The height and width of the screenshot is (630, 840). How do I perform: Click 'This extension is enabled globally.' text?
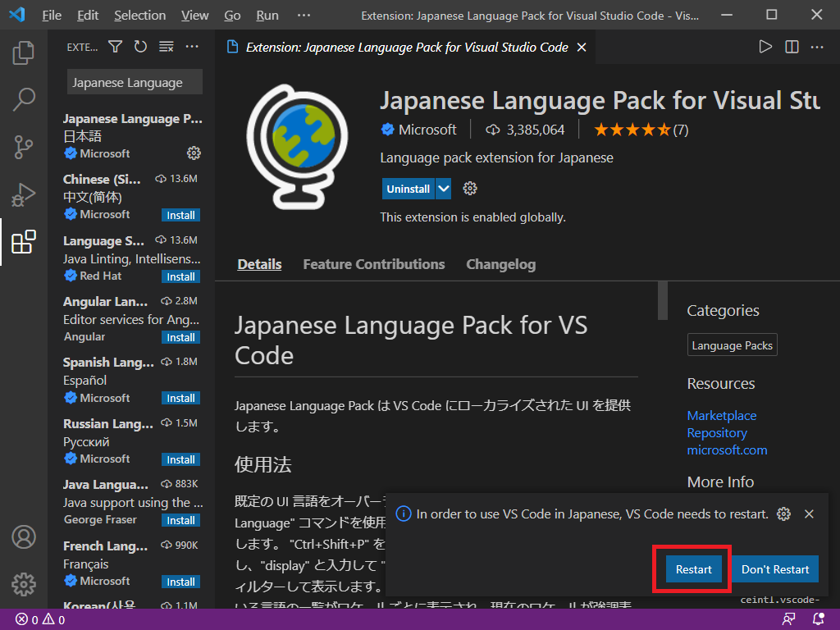[x=472, y=217]
